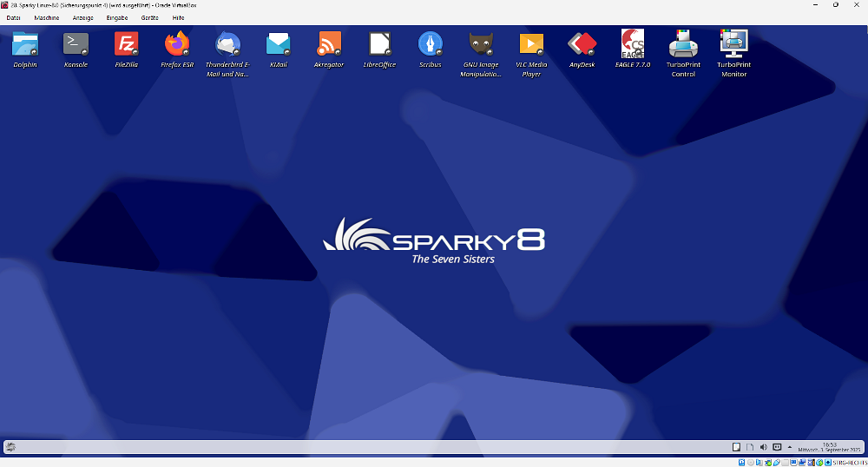This screenshot has height=467, width=868.
Task: Open VLC Media Player shortcut
Action: [x=531, y=44]
